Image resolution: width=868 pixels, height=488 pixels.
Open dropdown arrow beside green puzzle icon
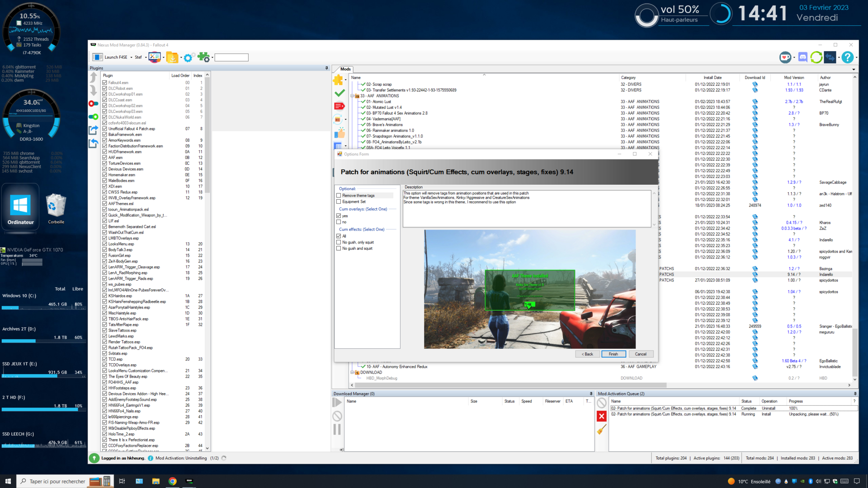(x=212, y=57)
